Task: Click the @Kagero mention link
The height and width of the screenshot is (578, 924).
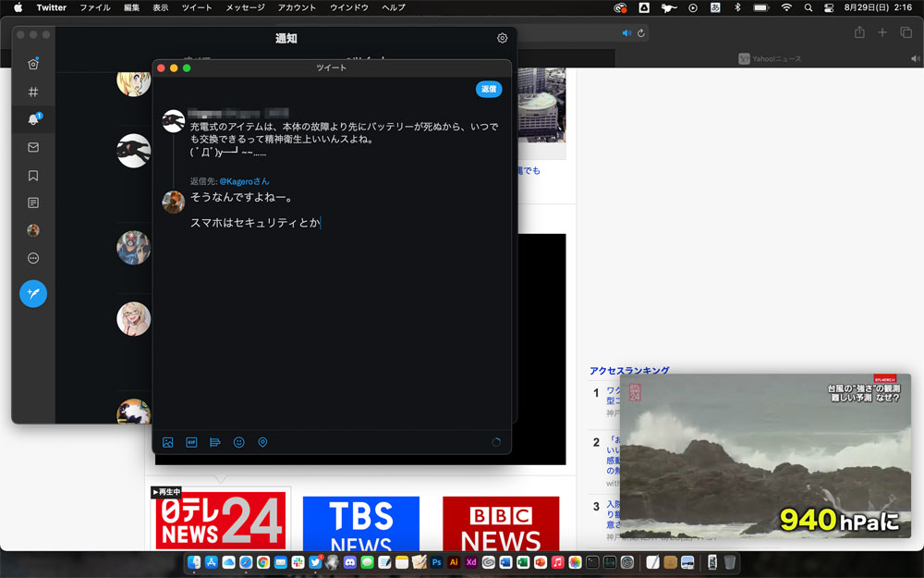Action: click(x=244, y=181)
